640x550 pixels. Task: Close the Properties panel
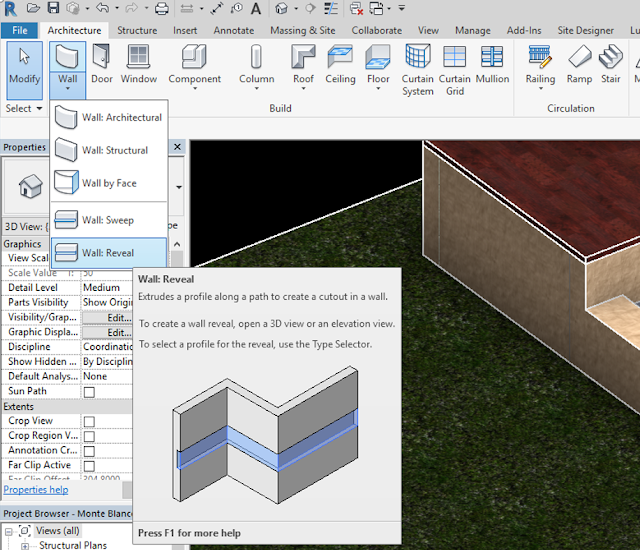coord(177,147)
